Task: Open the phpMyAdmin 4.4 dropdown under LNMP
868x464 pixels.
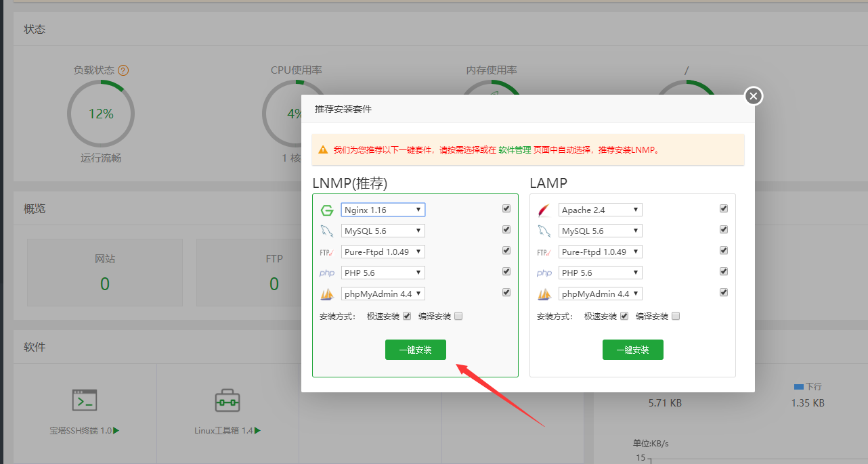Action: (x=383, y=294)
